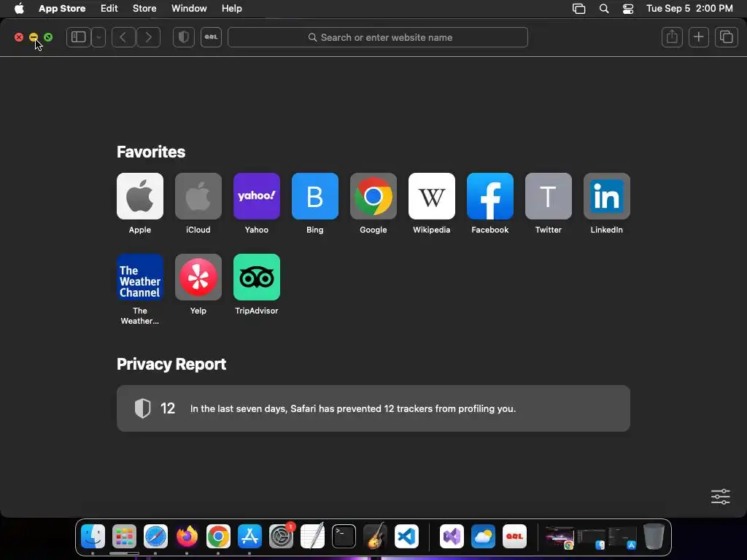Open the TripAdvisor favorite
The image size is (747, 560).
point(257,277)
